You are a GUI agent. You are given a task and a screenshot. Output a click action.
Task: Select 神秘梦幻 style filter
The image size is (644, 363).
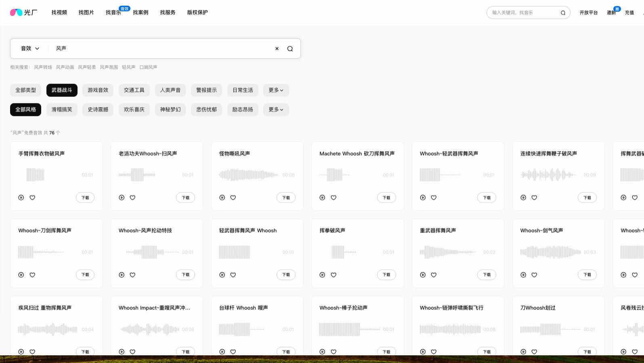click(170, 110)
